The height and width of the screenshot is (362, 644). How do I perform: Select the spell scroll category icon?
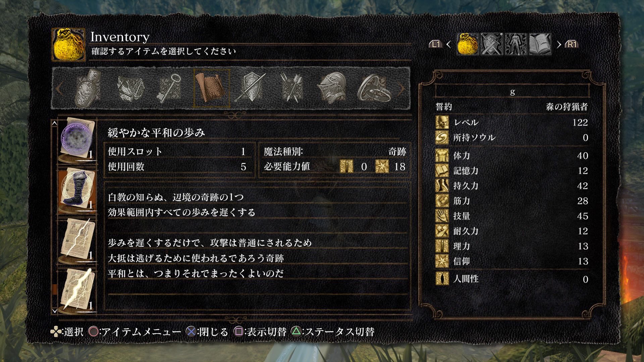[x=211, y=88]
